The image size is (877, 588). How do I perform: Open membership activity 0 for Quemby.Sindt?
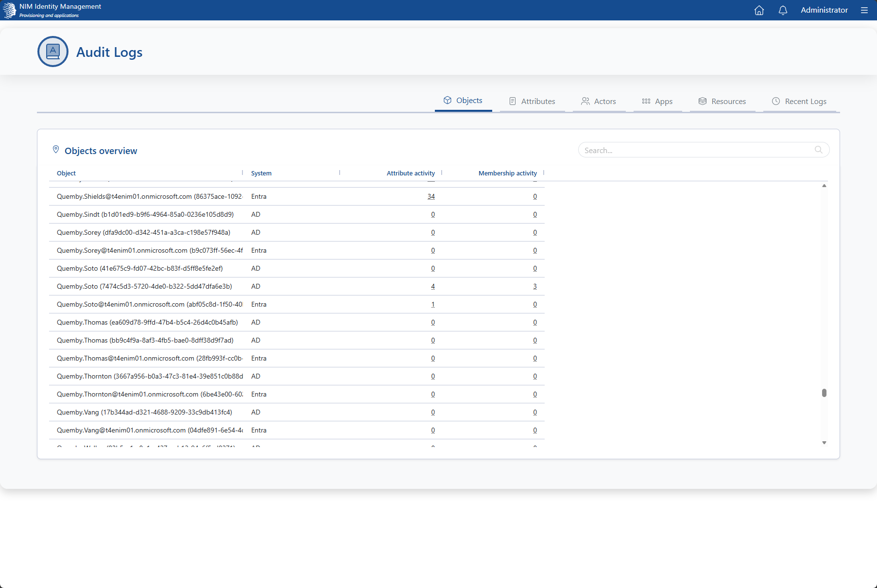[x=535, y=214]
